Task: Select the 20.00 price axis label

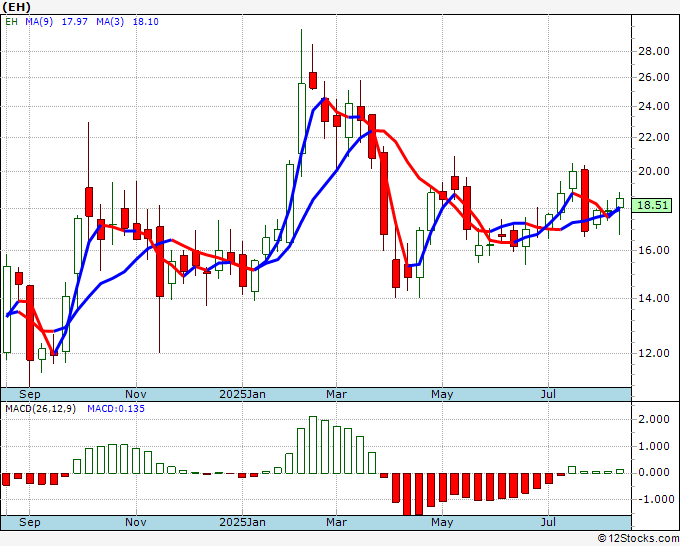Action: click(654, 171)
